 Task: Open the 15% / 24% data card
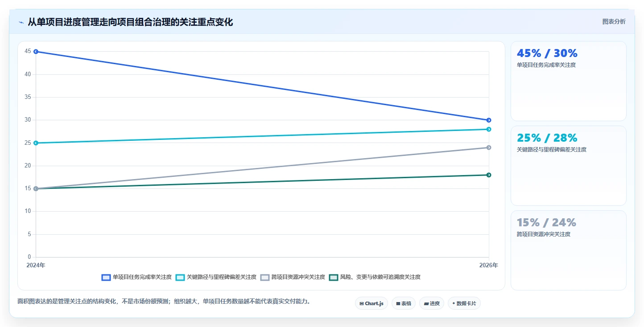[569, 250]
